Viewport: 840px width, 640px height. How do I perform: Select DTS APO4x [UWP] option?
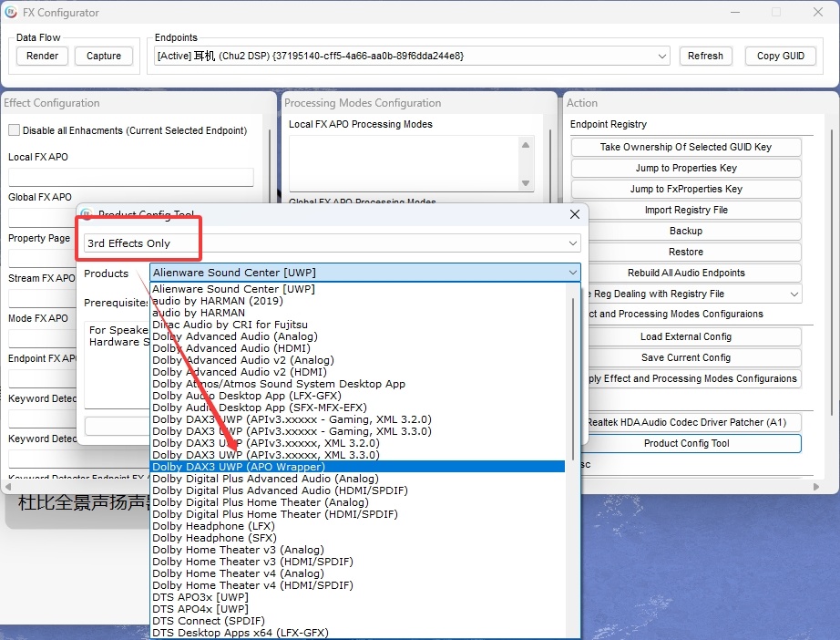(x=358, y=609)
